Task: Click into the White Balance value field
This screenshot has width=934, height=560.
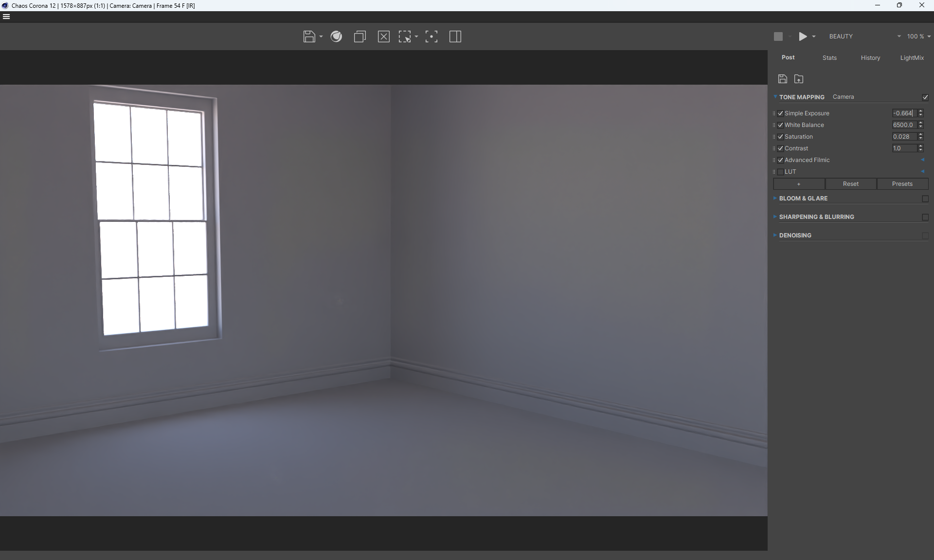Action: 904,125
